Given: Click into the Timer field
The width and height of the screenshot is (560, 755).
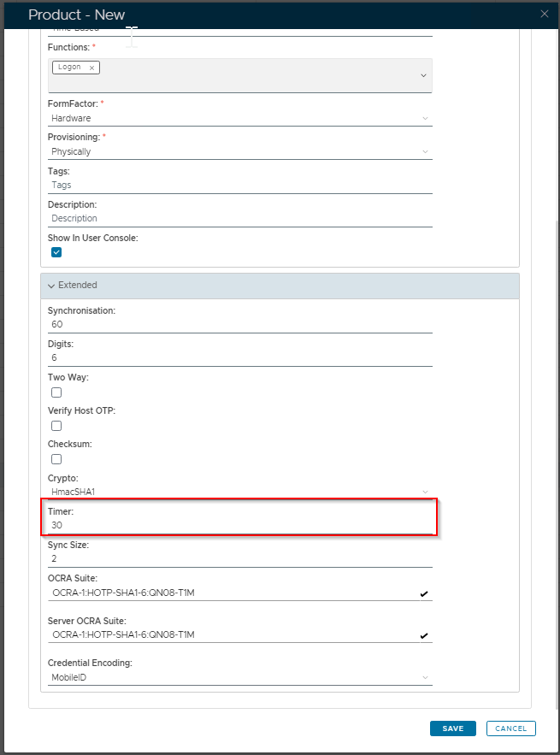Looking at the screenshot, I should [x=239, y=525].
